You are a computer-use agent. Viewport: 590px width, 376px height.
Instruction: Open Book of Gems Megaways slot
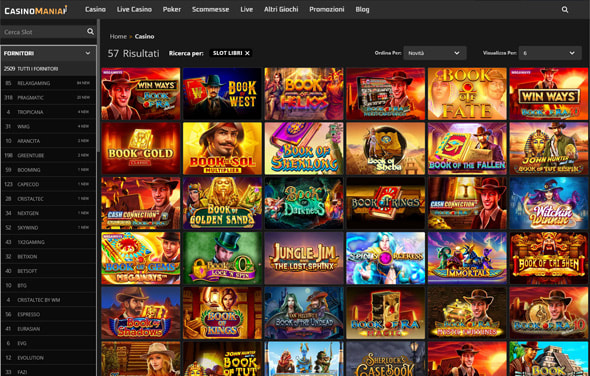tap(141, 258)
